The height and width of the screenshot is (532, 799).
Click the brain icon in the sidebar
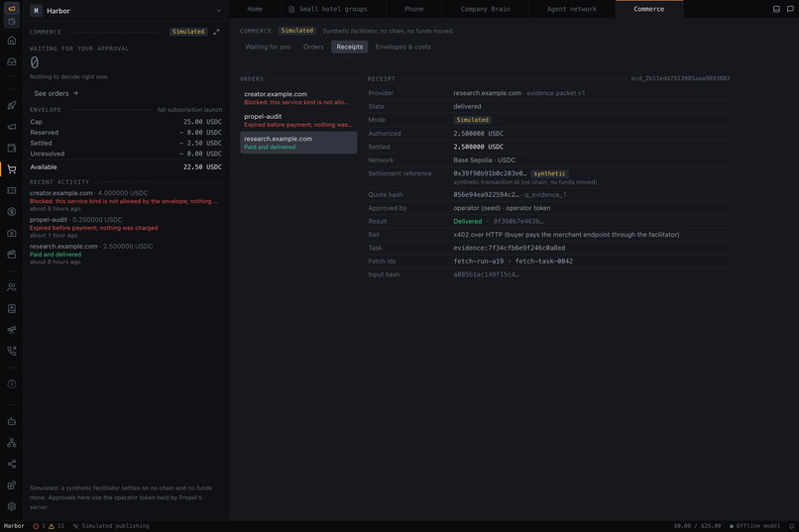click(x=11, y=383)
